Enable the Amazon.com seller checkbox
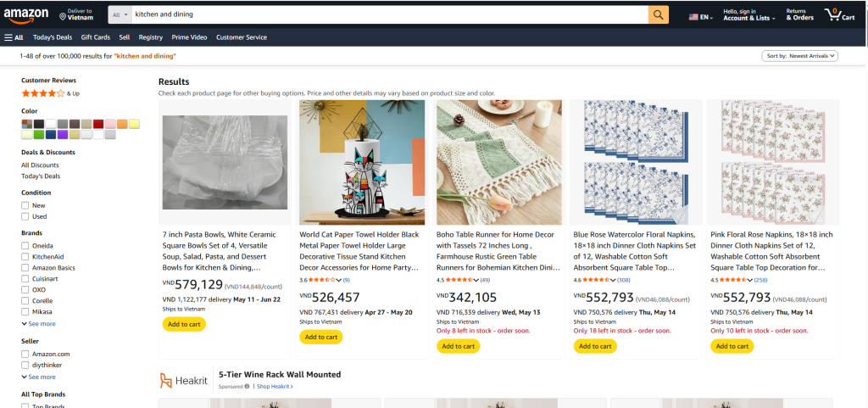The width and height of the screenshot is (868, 408). pyautogui.click(x=25, y=354)
